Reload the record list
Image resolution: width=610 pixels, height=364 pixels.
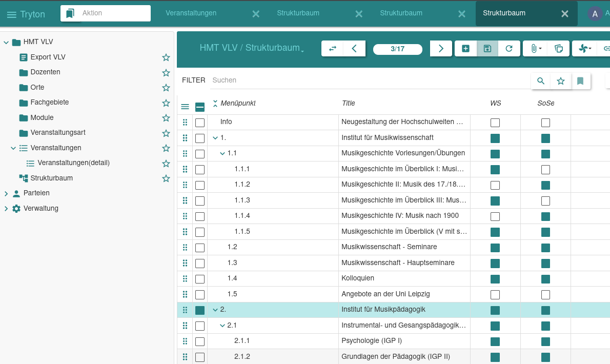pyautogui.click(x=509, y=49)
